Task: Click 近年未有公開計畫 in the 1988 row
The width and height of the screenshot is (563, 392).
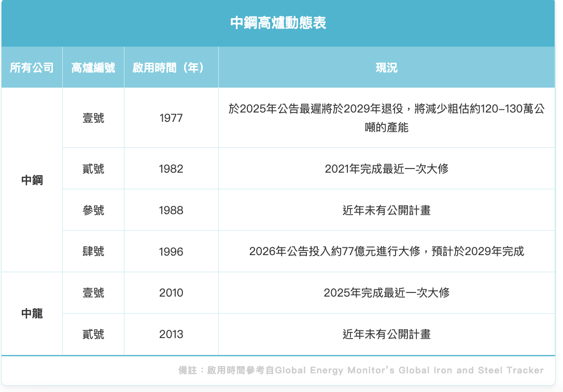Action: 387,210
